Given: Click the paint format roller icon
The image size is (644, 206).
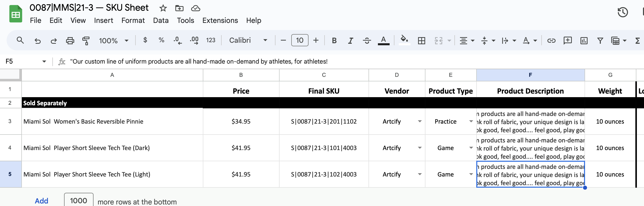Looking at the screenshot, I should (x=86, y=40).
